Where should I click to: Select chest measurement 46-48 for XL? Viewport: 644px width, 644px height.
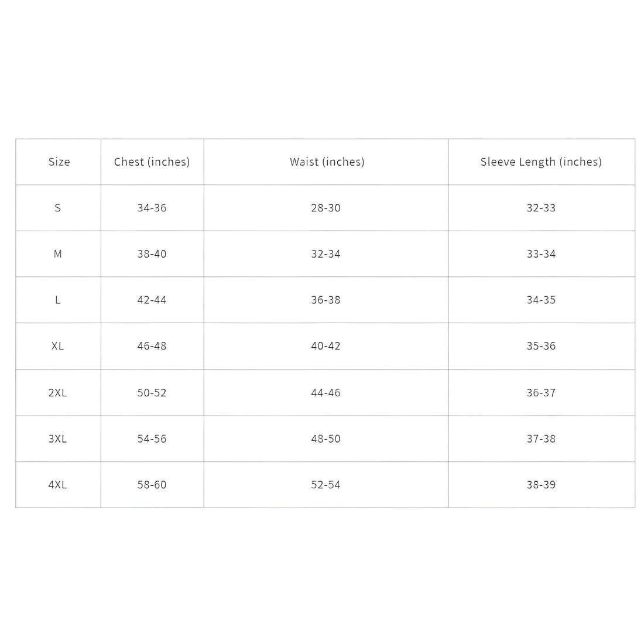[x=152, y=346]
